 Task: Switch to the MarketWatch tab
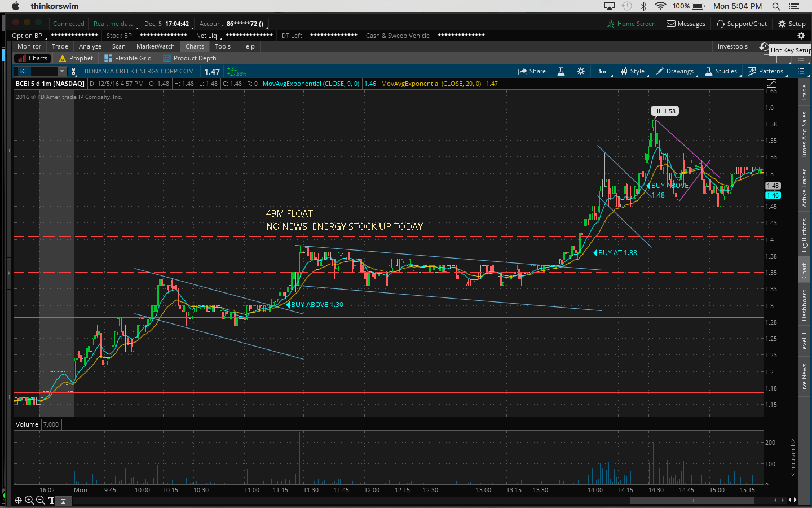point(156,46)
